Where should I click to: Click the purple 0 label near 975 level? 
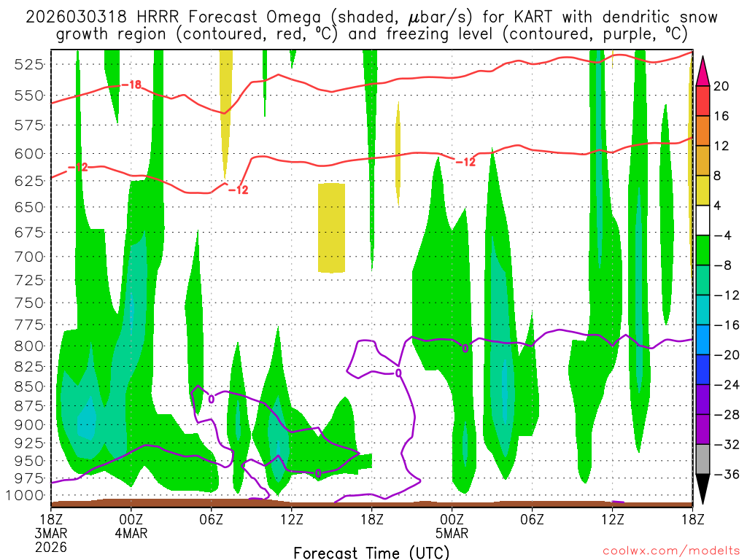point(318,472)
